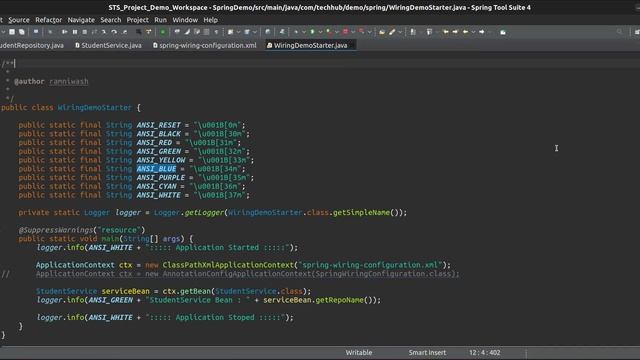Click the Suspend (pause) debug icon

(75, 32)
